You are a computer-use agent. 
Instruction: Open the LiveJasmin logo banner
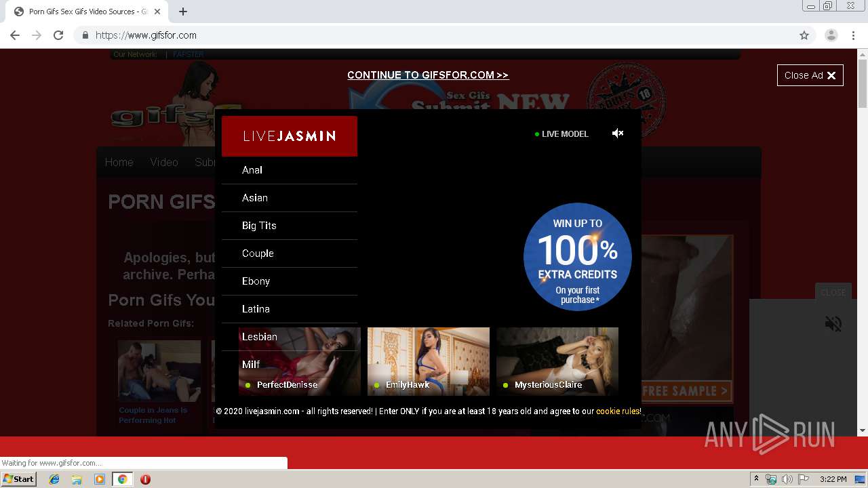click(x=290, y=136)
